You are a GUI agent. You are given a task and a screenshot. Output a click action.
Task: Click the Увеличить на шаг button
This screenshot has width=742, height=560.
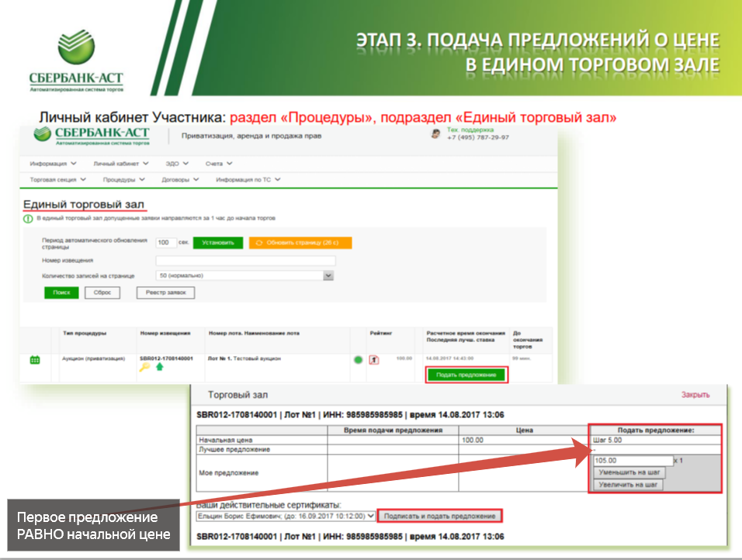pos(628,485)
